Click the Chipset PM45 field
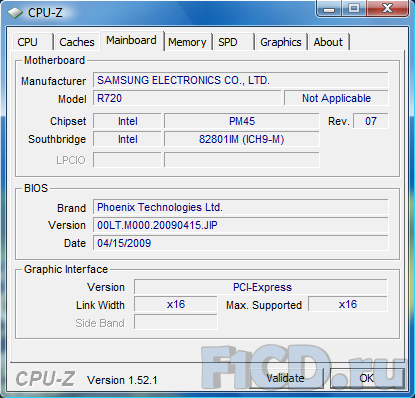This screenshot has height=398, width=415. [242, 121]
